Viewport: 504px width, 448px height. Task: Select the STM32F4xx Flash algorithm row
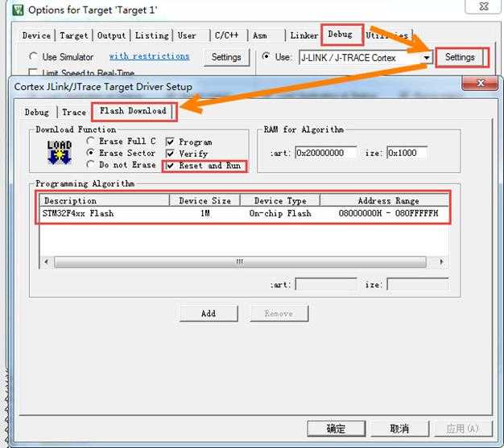pyautogui.click(x=244, y=214)
